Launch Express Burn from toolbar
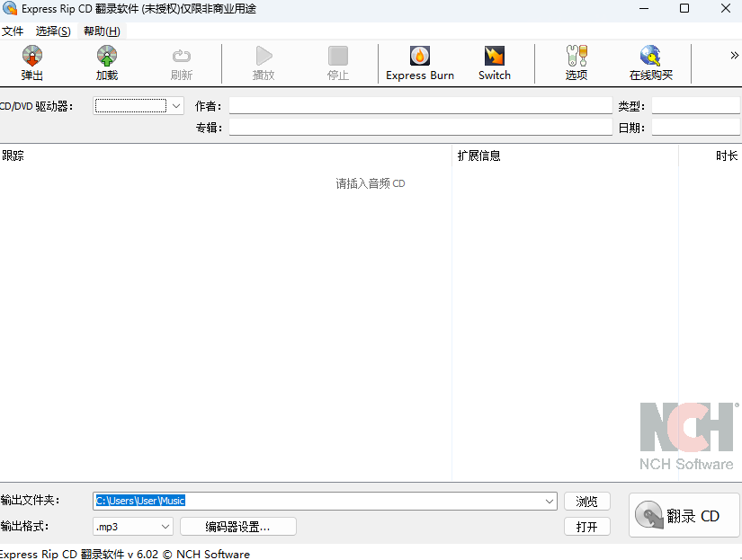The image size is (742, 560). click(420, 63)
